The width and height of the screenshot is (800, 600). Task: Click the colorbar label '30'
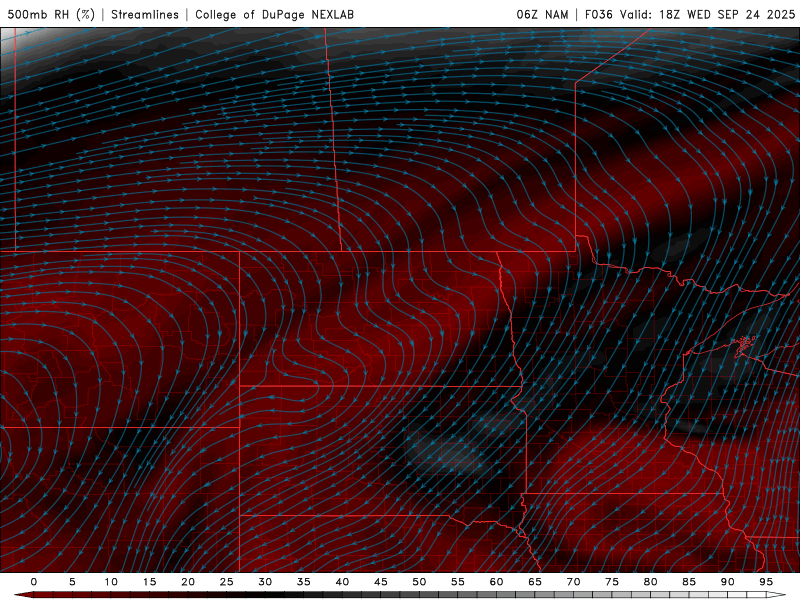[265, 582]
